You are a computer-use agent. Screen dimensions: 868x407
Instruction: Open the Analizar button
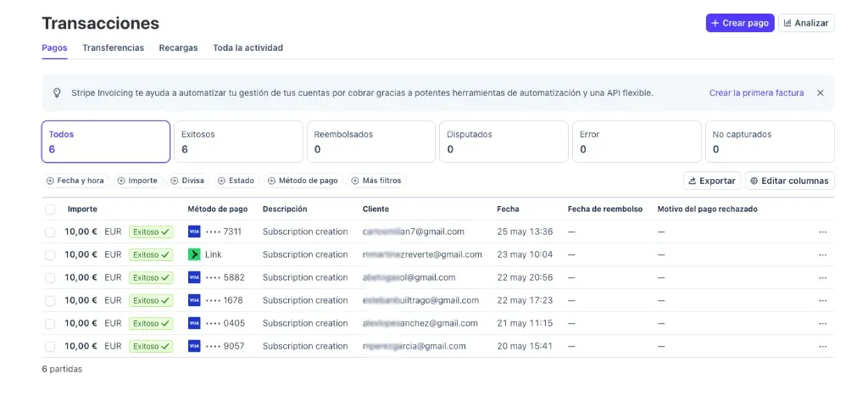pyautogui.click(x=806, y=23)
